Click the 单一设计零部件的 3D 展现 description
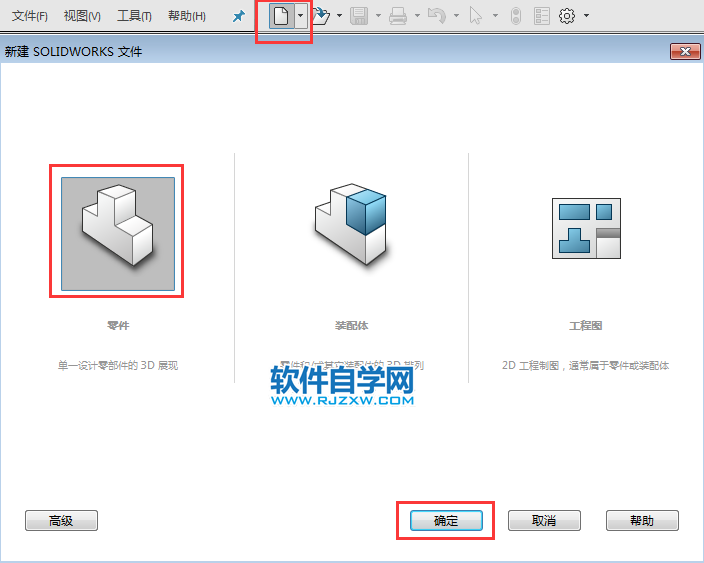The height and width of the screenshot is (563, 704). [x=118, y=365]
